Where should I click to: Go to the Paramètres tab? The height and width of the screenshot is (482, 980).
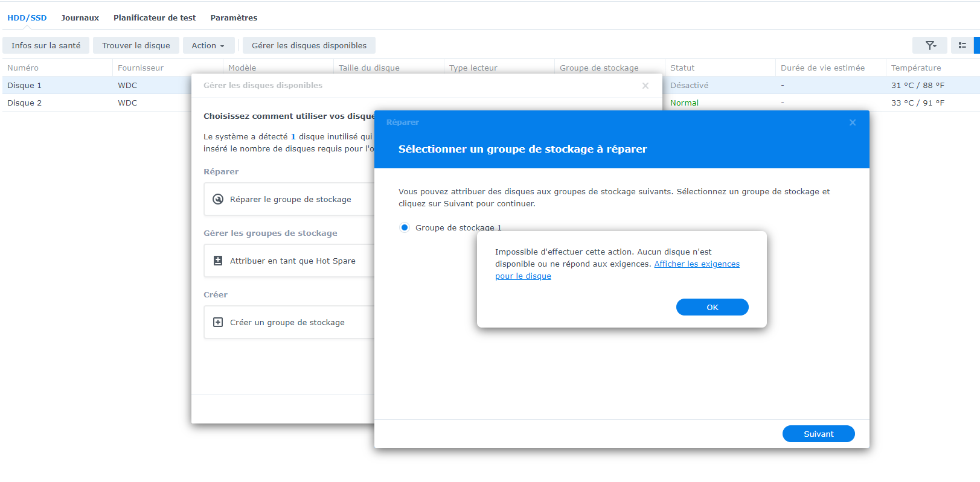pyautogui.click(x=234, y=17)
